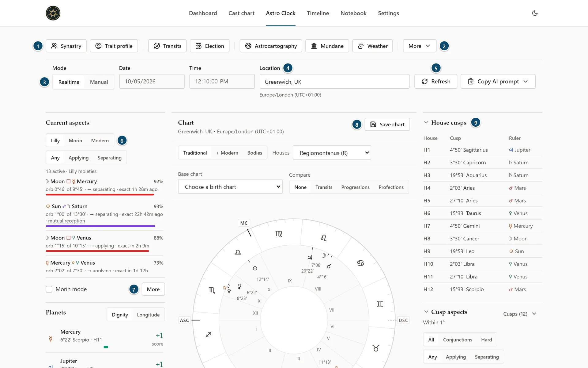Click the star compass app logo
This screenshot has width=588, height=368.
pos(53,13)
